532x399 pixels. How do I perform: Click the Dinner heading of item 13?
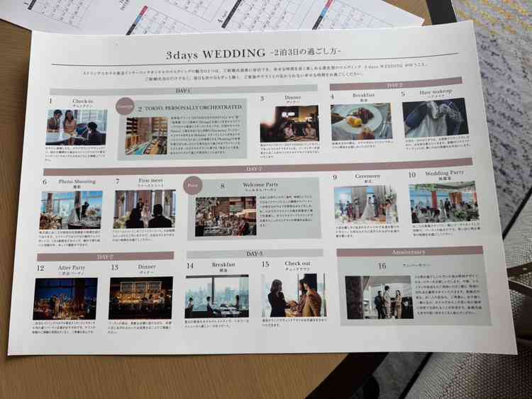(x=147, y=266)
